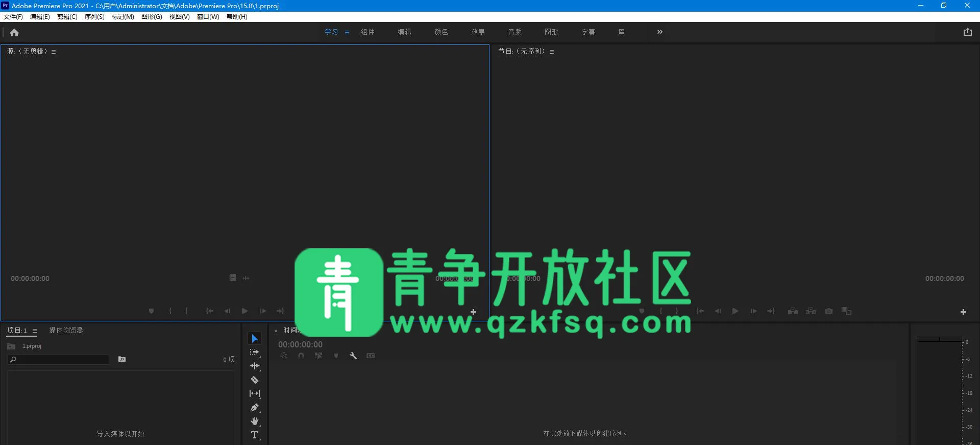Click Drag Audio Only icon in Source monitor

pyautogui.click(x=246, y=278)
